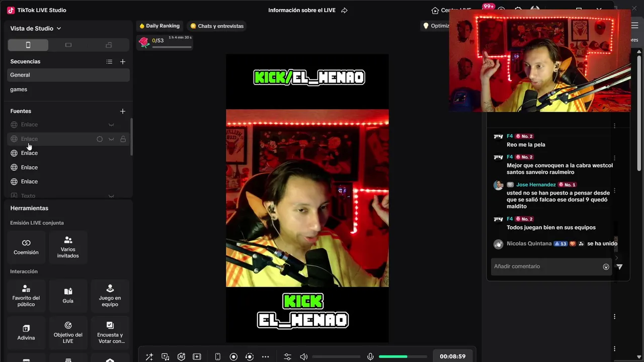Select the third layout toggle with lock shape
The height and width of the screenshot is (362, 644).
pos(109,45)
